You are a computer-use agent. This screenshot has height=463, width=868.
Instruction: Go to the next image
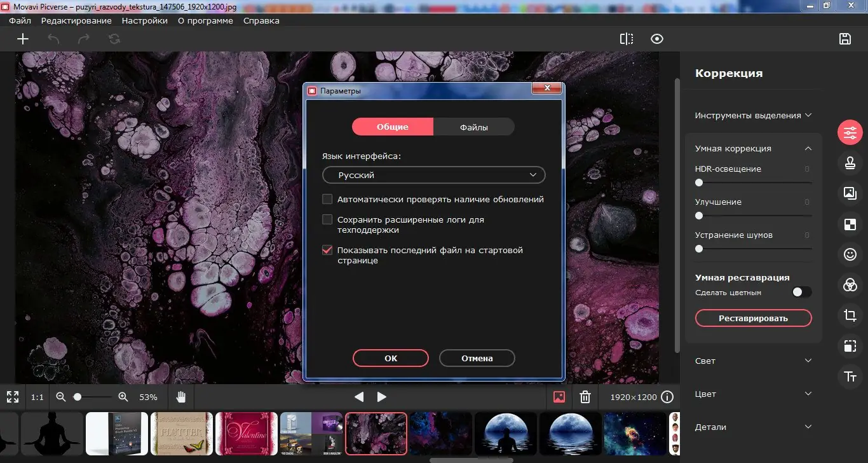point(382,397)
